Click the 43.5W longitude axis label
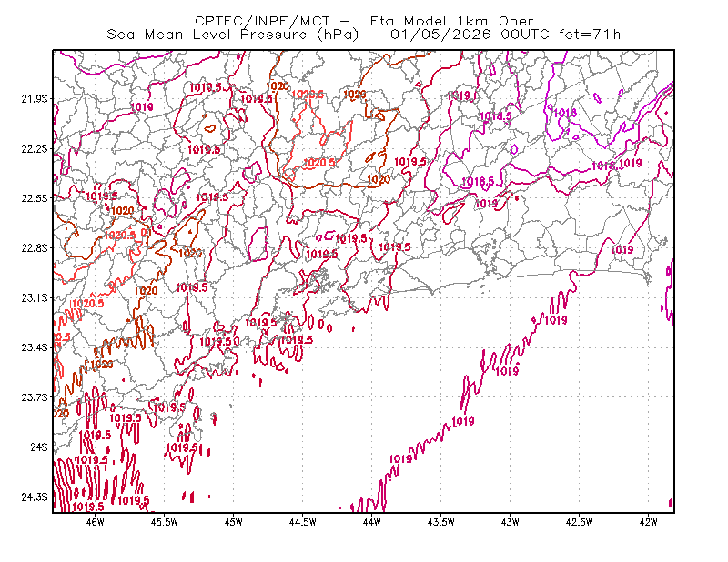Image resolution: width=728 pixels, height=562 pixels. (441, 522)
